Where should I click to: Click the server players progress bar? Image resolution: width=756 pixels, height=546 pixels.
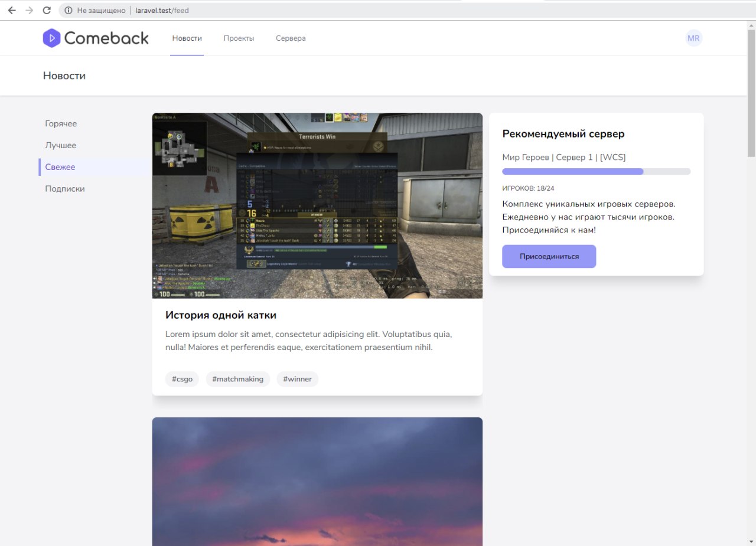(597, 171)
